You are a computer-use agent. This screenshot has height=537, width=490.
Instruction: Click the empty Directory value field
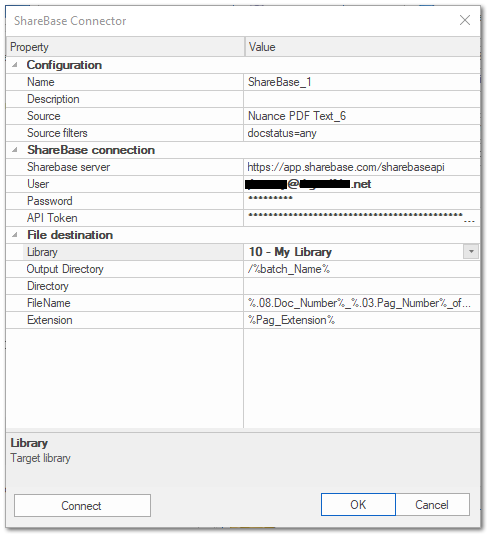[362, 286]
